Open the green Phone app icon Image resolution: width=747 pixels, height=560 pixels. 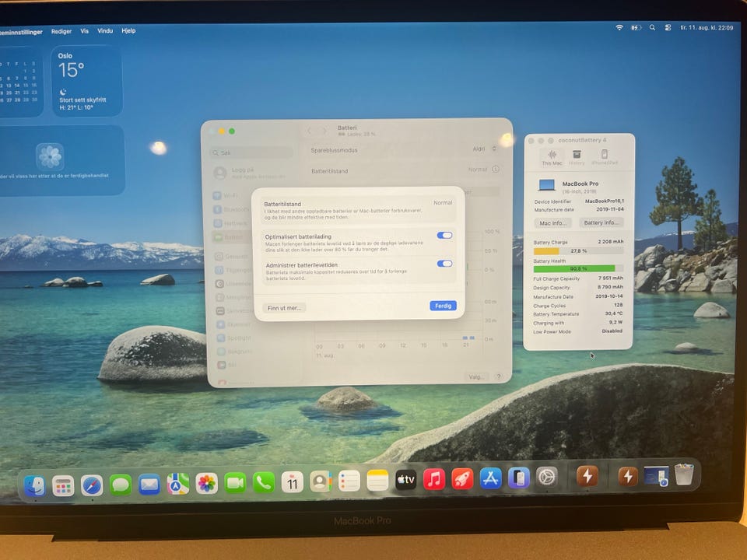pyautogui.click(x=264, y=482)
